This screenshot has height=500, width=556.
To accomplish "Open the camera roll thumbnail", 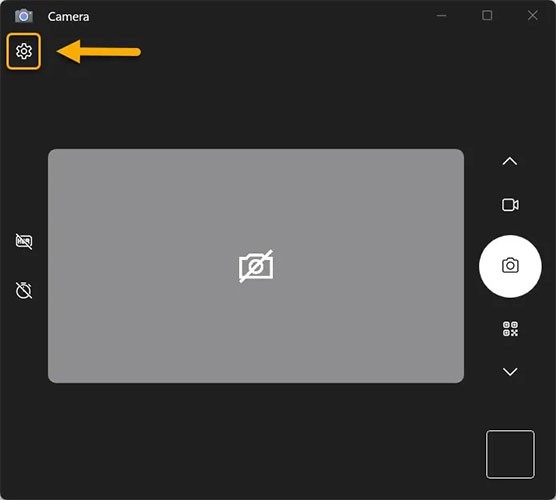I will pyautogui.click(x=510, y=455).
